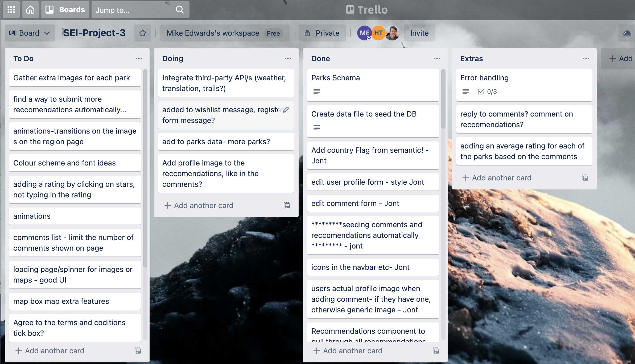
Task: Go to Trello home icon
Action: (30, 10)
